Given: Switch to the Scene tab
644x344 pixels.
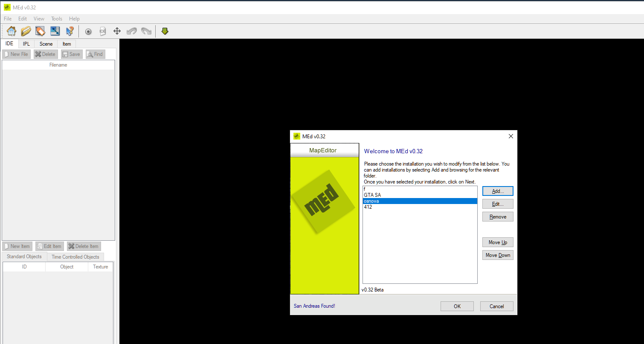Looking at the screenshot, I should [x=46, y=44].
